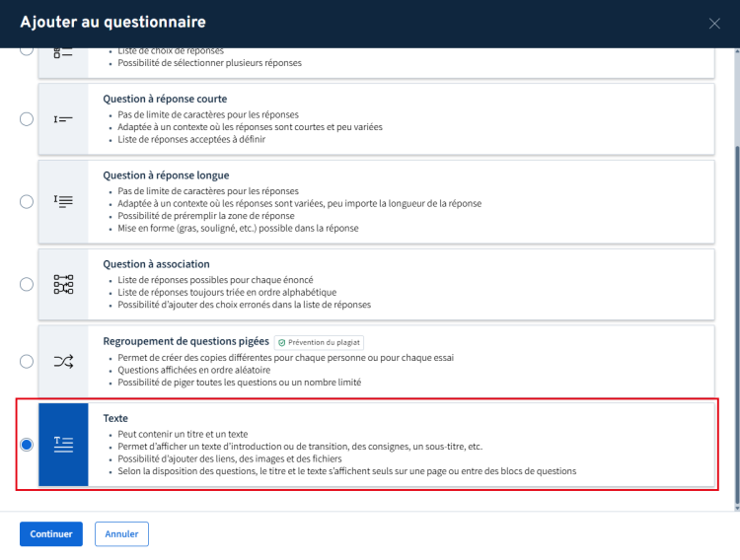Click the shuffle icon for question pool
The image size is (740, 560).
pyautogui.click(x=63, y=361)
